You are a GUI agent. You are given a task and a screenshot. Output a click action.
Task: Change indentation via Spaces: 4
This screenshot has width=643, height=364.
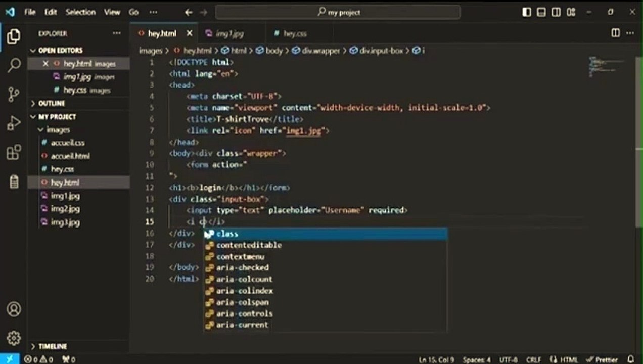(x=477, y=359)
